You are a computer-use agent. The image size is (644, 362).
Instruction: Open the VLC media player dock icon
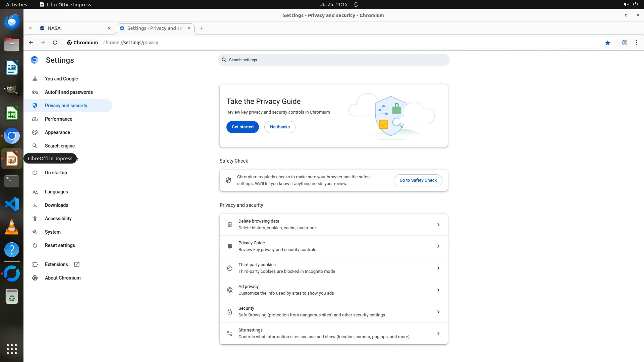(12, 227)
